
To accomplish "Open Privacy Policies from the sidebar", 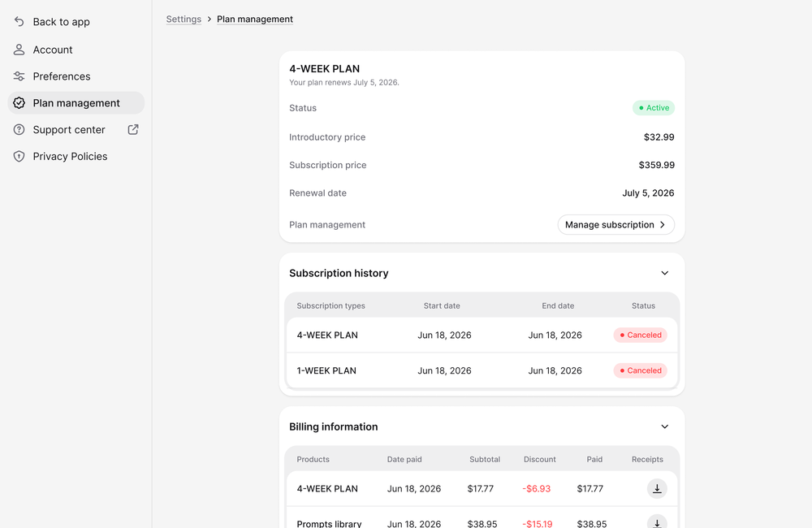I will 76,157.
